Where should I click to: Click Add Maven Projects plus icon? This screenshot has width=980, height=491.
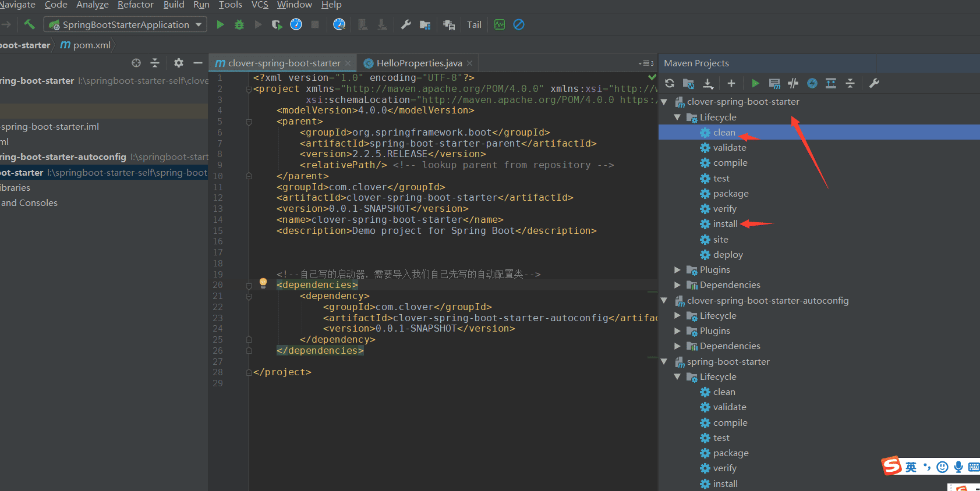click(x=731, y=83)
